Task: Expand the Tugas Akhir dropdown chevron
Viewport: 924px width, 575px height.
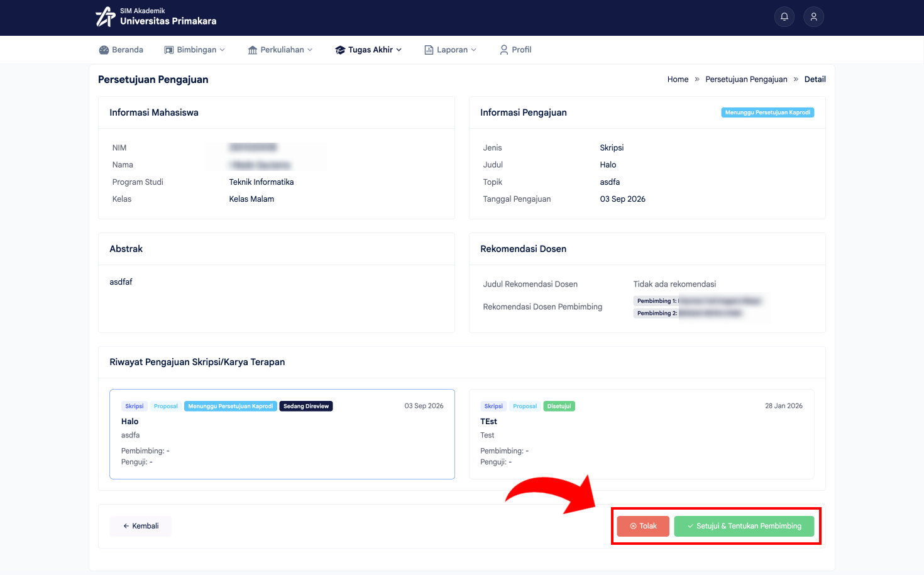Action: [x=399, y=50]
